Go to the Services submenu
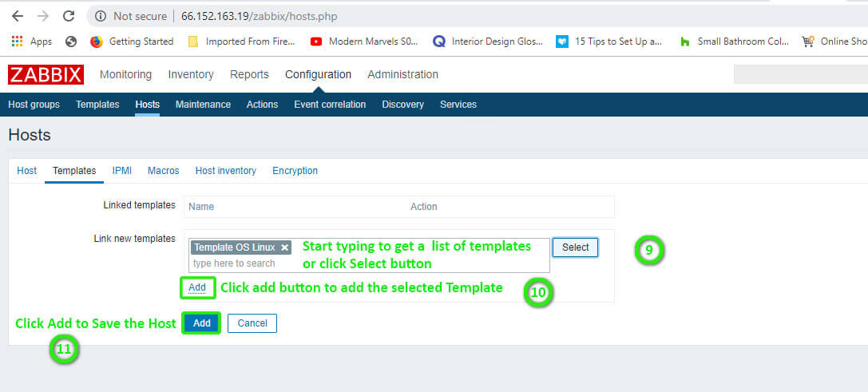 pyautogui.click(x=458, y=105)
